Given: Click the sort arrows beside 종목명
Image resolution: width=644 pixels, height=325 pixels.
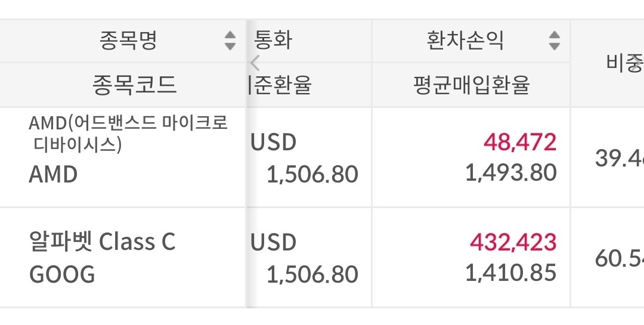Looking at the screenshot, I should (x=230, y=41).
